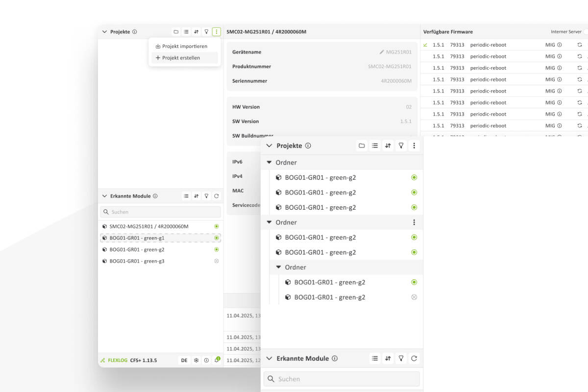Click the three-dot menu on the second Ordner row
Image resolution: width=588 pixels, height=392 pixels.
[414, 222]
